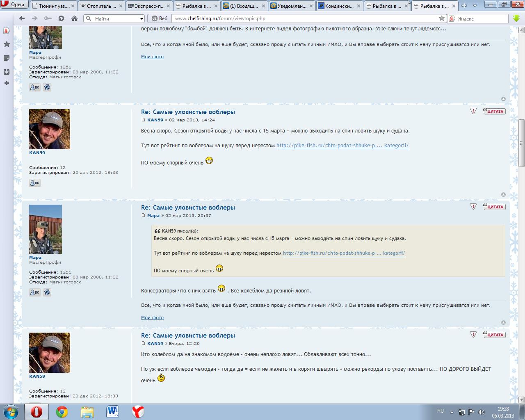Quote KAN59's Вчера 12:20 post with Цитата
Image resolution: width=525 pixels, height=420 pixels.
pos(494,335)
